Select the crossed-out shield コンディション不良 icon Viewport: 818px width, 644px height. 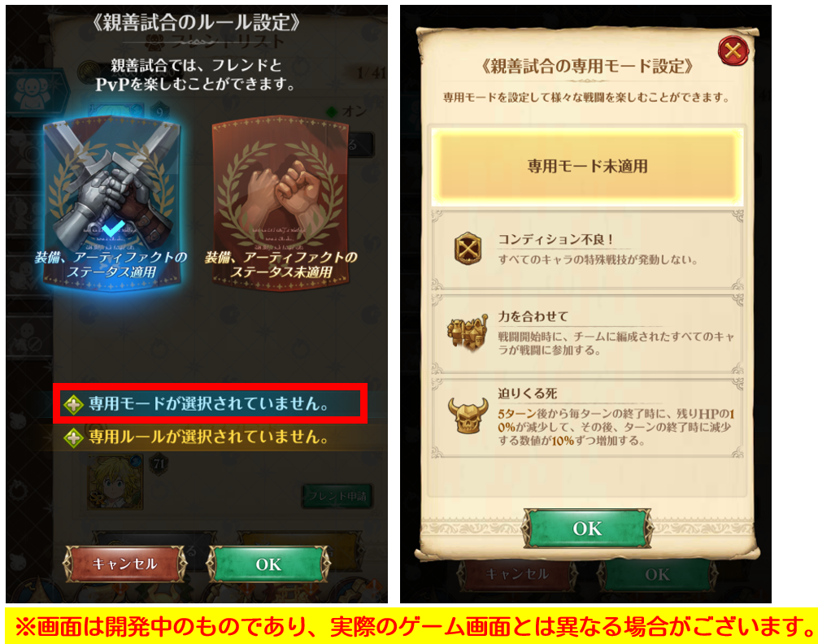(x=468, y=249)
